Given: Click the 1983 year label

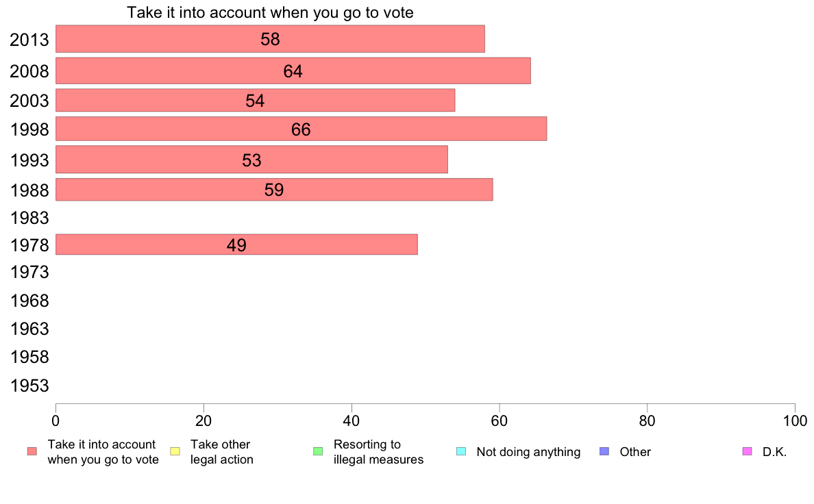Looking at the screenshot, I should [29, 218].
